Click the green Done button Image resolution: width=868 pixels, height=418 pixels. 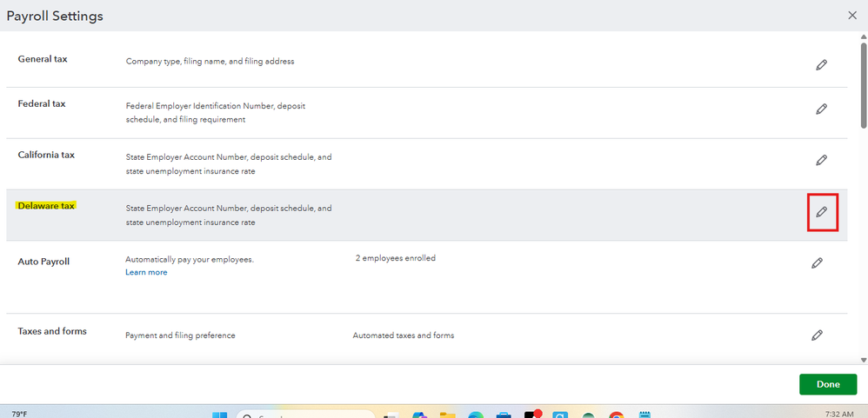coord(828,384)
